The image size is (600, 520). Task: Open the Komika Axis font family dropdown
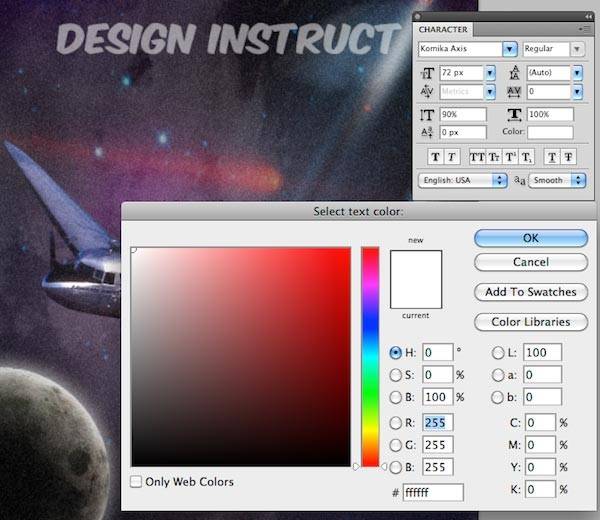pos(509,48)
